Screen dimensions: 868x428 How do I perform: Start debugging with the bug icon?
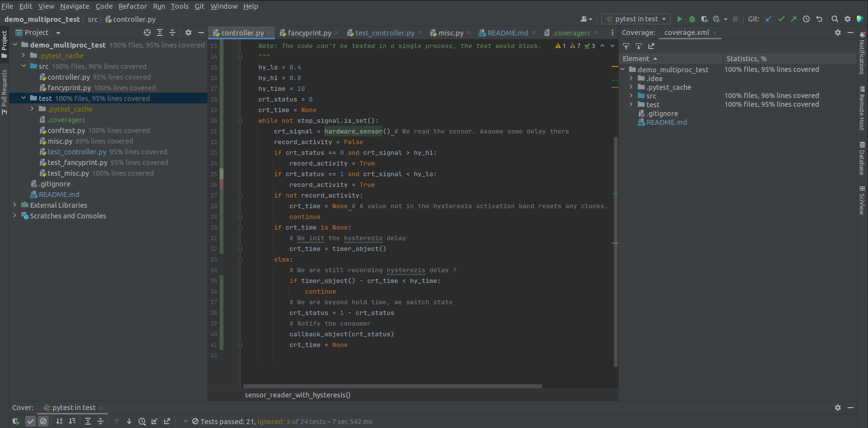[692, 19]
